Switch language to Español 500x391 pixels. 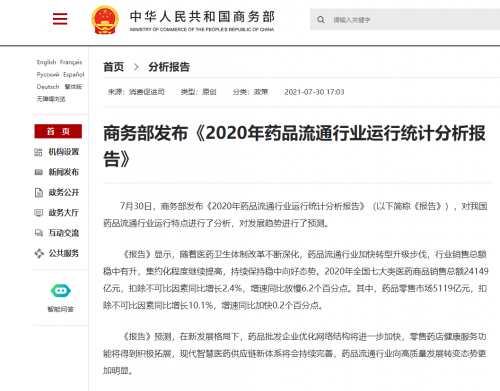tap(74, 74)
